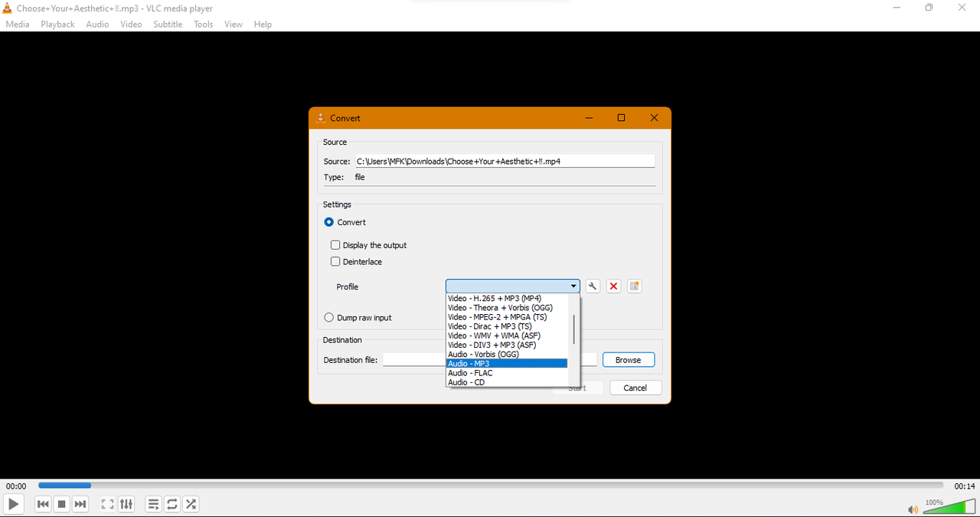Select Dump raw input radio button
This screenshot has width=980, height=517.
[x=329, y=318]
